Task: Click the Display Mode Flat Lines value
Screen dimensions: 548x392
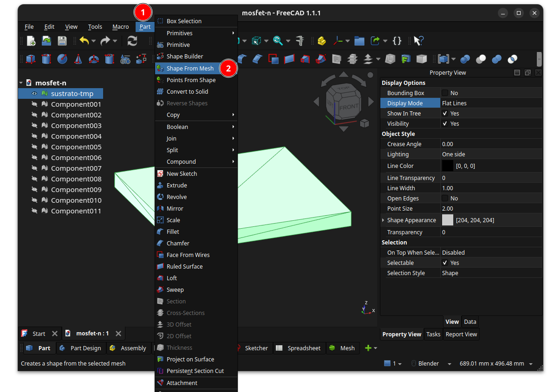Action: click(x=491, y=103)
